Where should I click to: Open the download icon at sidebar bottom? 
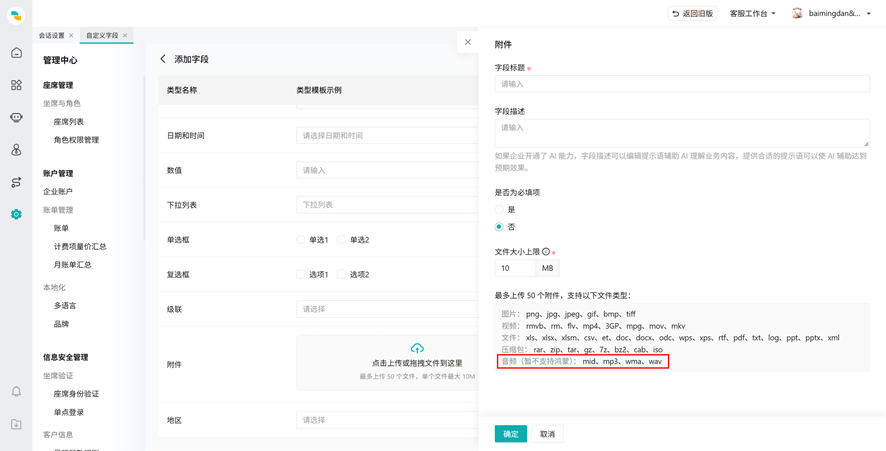[x=16, y=424]
